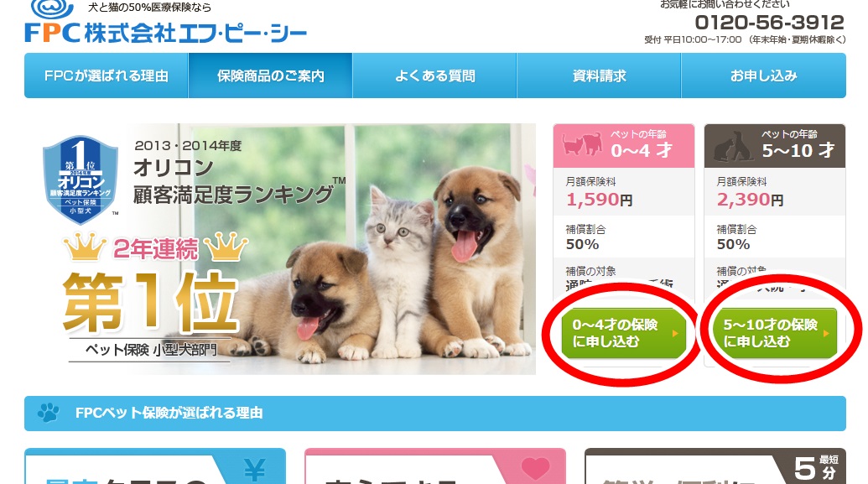The width and height of the screenshot is (868, 484).
Task: Select the 資料請求 navigation item
Action: pyautogui.click(x=599, y=75)
